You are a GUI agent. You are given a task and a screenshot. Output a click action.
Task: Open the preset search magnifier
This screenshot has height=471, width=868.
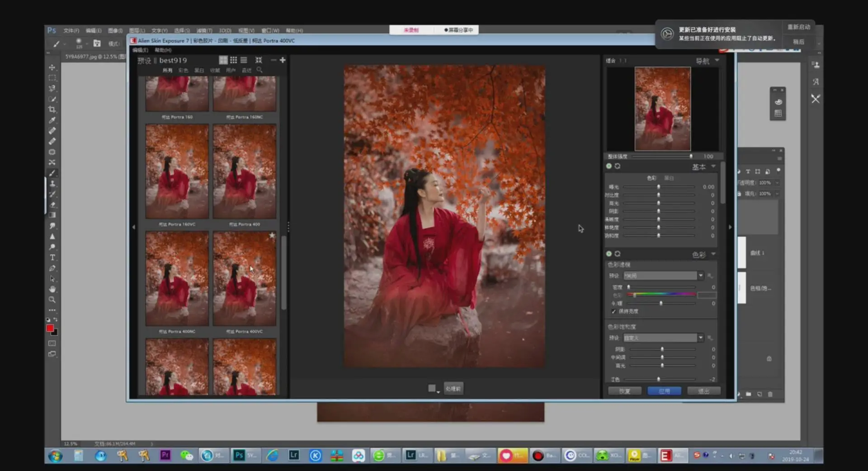pyautogui.click(x=259, y=70)
